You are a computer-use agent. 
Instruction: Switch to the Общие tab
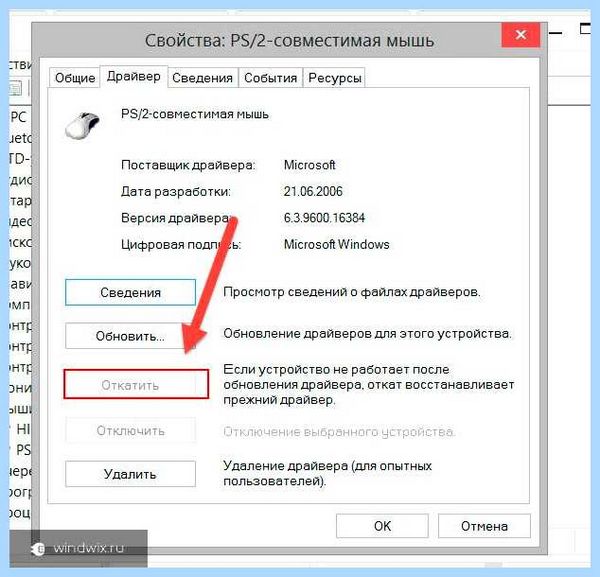click(x=75, y=78)
